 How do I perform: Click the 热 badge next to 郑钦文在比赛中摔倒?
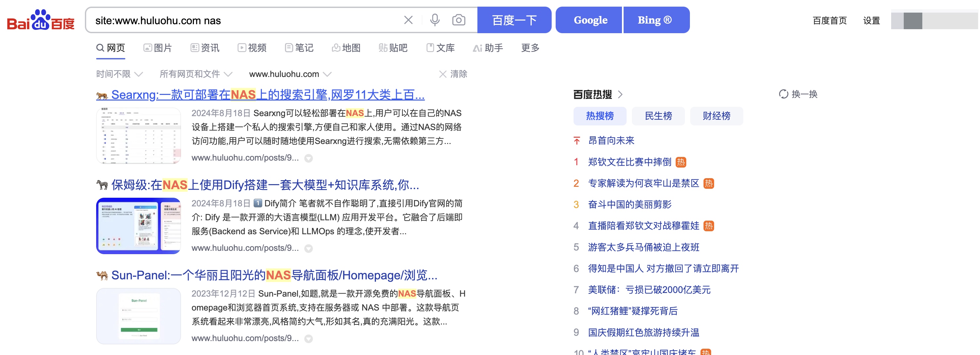[681, 162]
